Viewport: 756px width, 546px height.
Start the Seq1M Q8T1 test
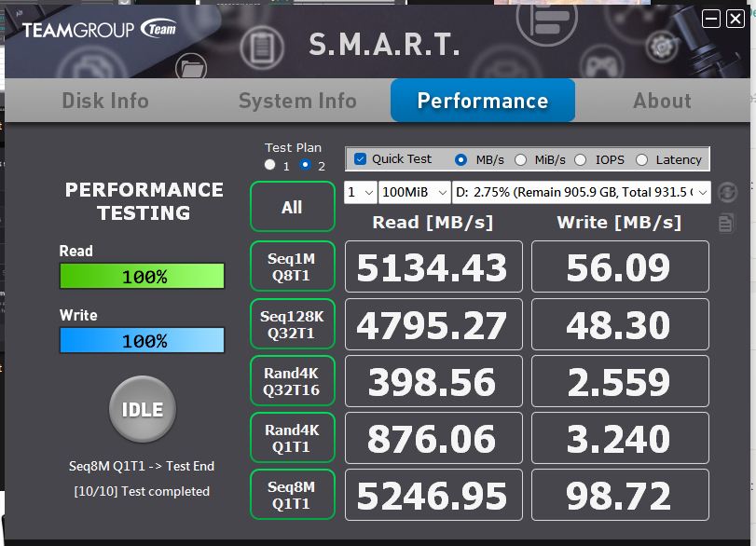coord(293,266)
